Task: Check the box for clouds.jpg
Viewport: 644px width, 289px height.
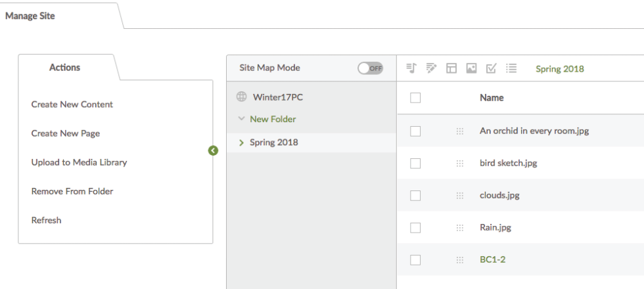Action: pos(415,196)
